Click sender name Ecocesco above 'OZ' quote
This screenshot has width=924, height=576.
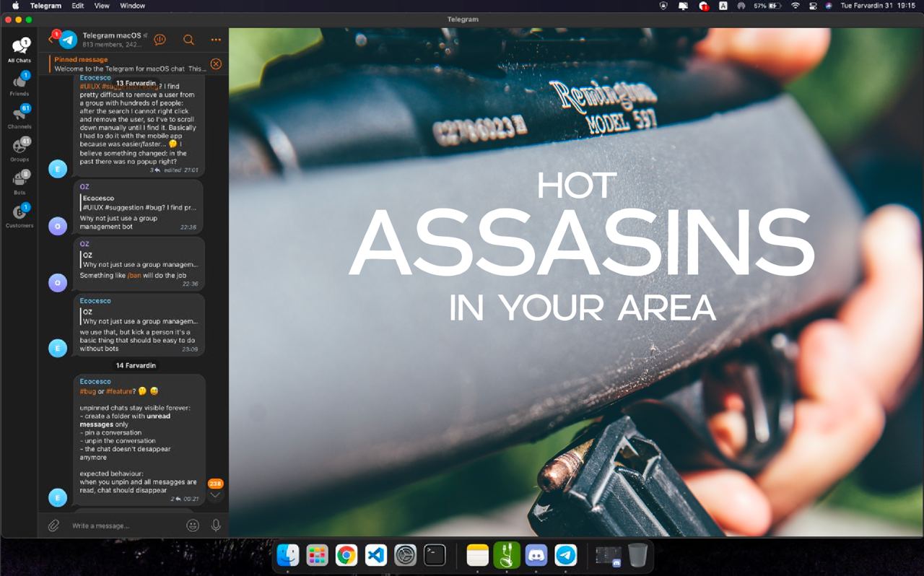click(95, 300)
